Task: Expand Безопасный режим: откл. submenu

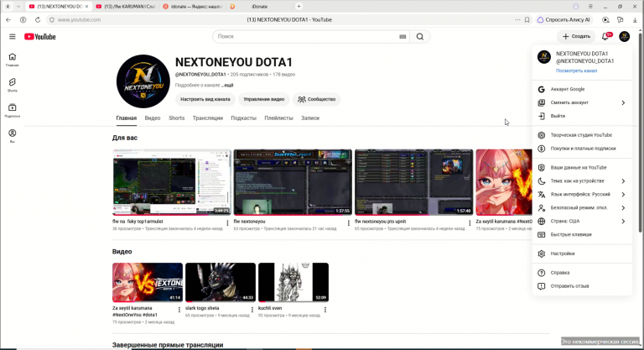Action: click(582, 207)
